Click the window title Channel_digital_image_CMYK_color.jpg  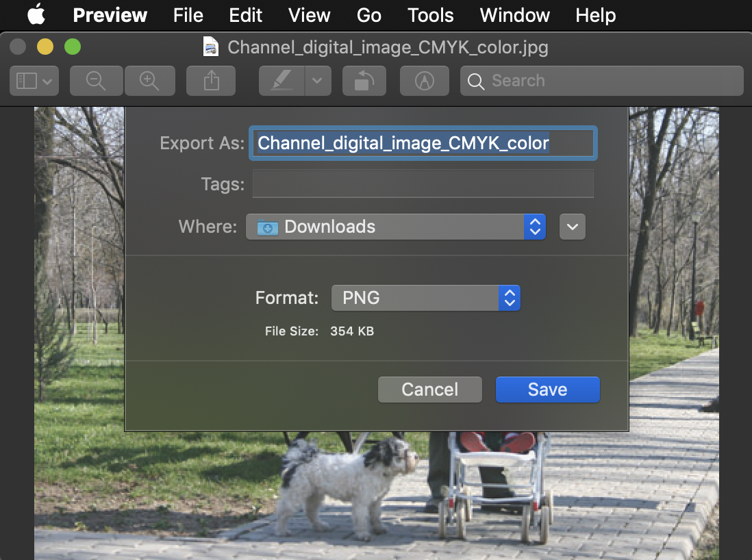point(388,47)
